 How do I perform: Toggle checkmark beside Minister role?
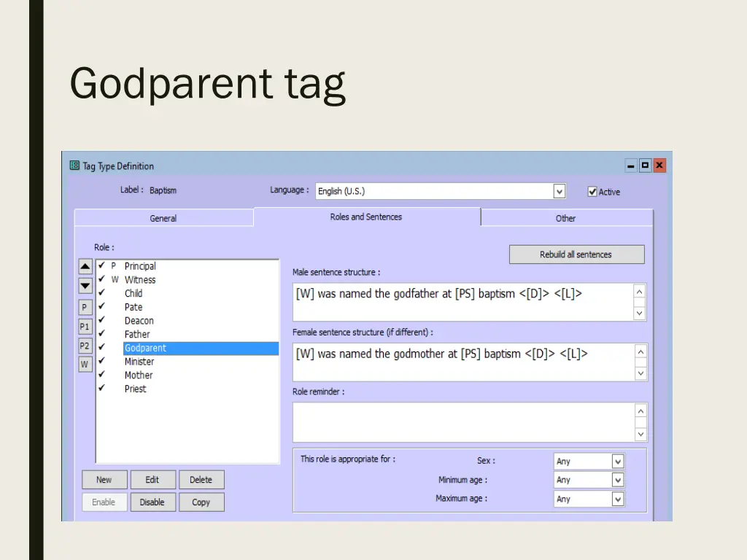pos(101,360)
